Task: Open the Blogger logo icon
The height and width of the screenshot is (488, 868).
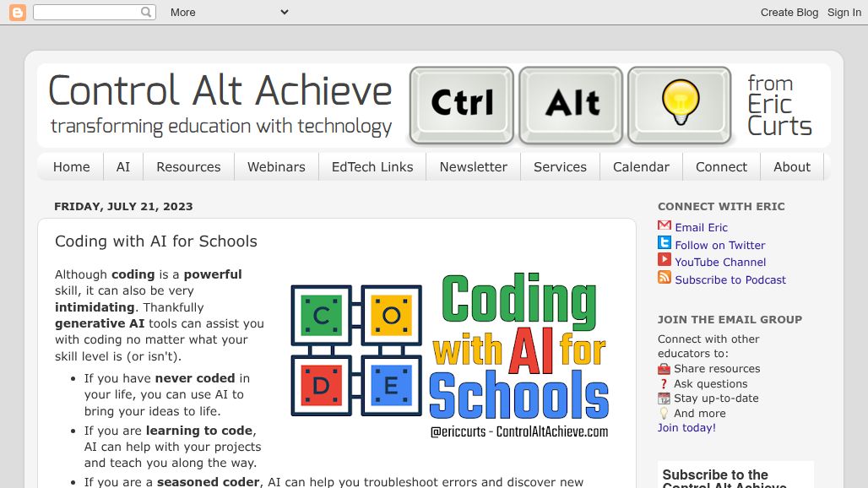Action: tap(17, 12)
